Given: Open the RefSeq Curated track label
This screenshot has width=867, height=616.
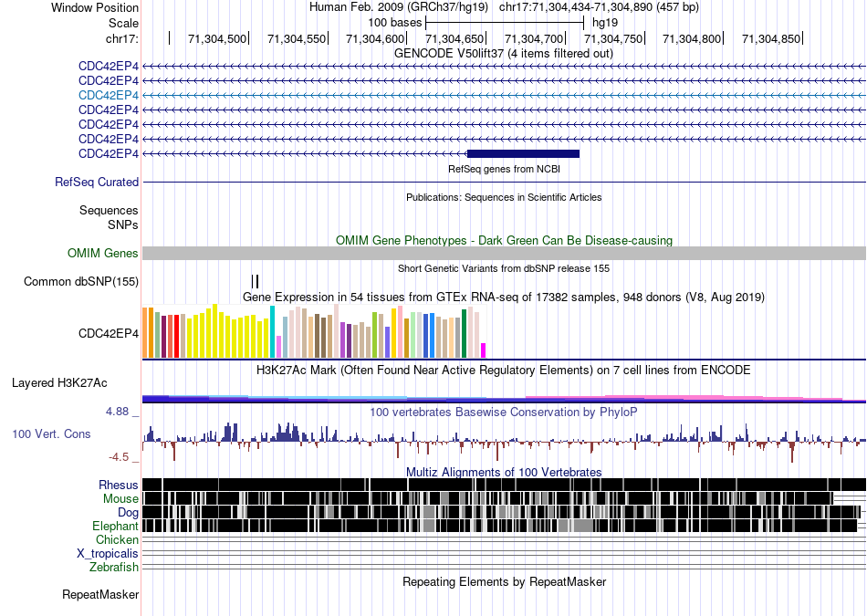Looking at the screenshot, I should pos(97,182).
